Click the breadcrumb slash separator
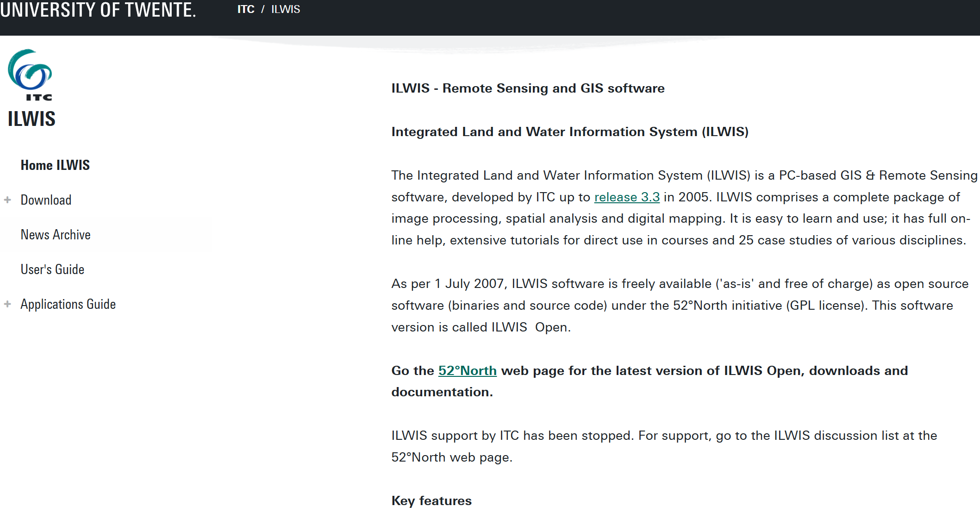The height and width of the screenshot is (525, 980). pyautogui.click(x=262, y=9)
